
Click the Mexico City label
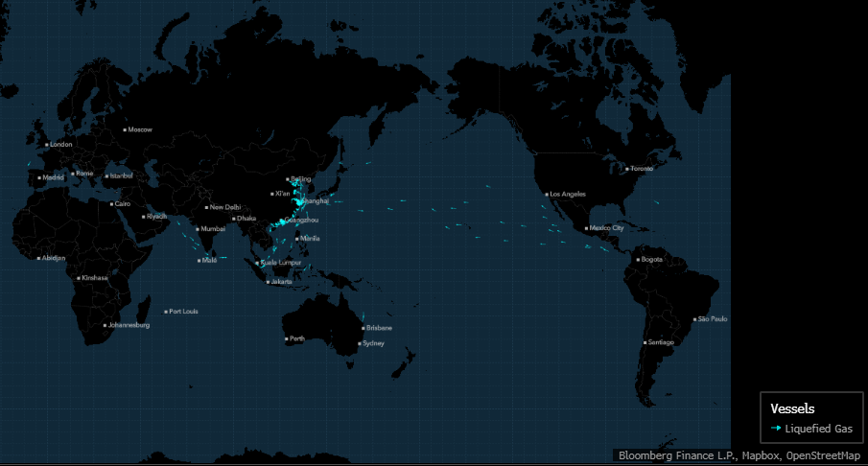(x=607, y=228)
